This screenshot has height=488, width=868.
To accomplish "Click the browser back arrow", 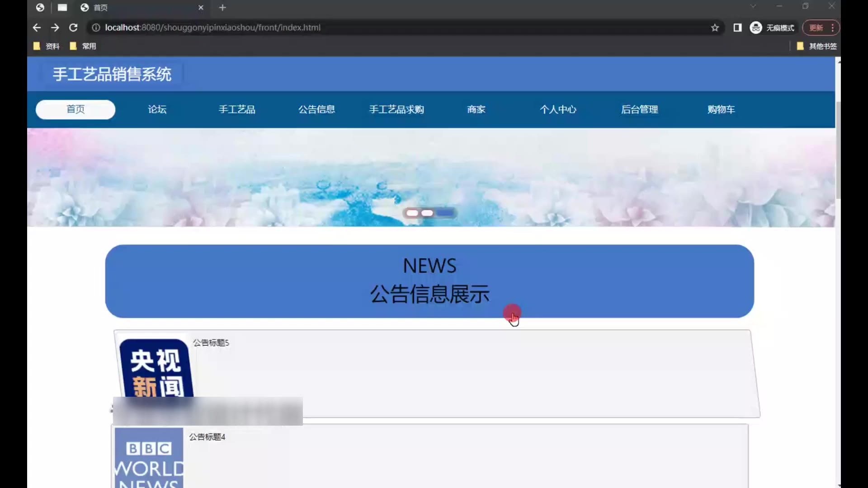I will point(37,28).
